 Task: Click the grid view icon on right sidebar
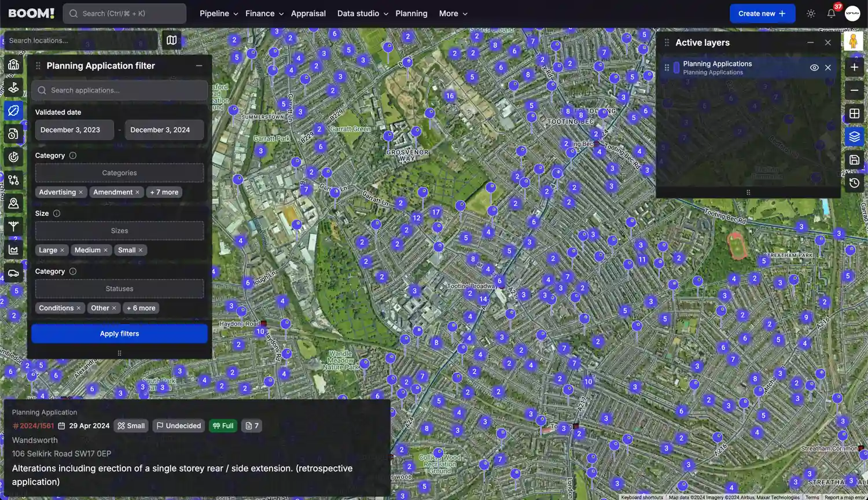coord(855,113)
